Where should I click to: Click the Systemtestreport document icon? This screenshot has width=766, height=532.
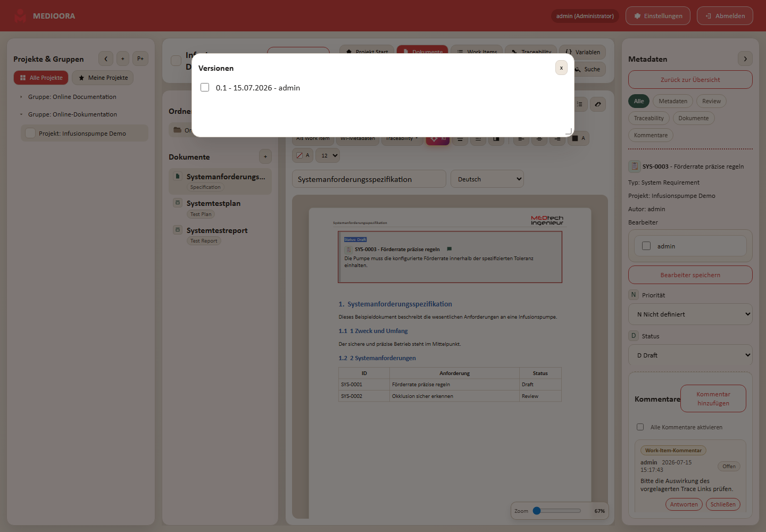point(178,230)
